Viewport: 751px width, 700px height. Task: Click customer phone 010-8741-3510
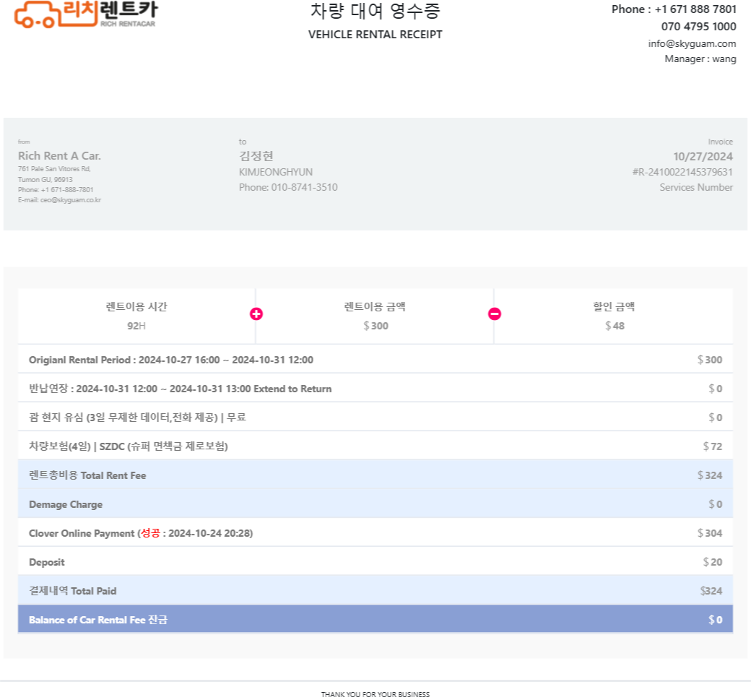[x=304, y=187]
